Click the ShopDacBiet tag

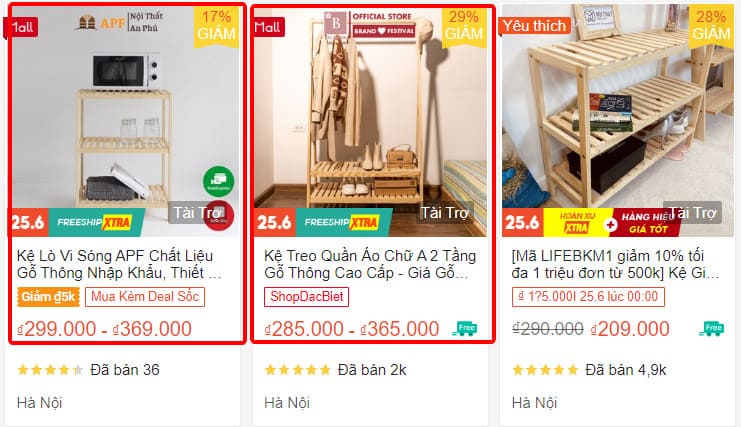(x=307, y=297)
